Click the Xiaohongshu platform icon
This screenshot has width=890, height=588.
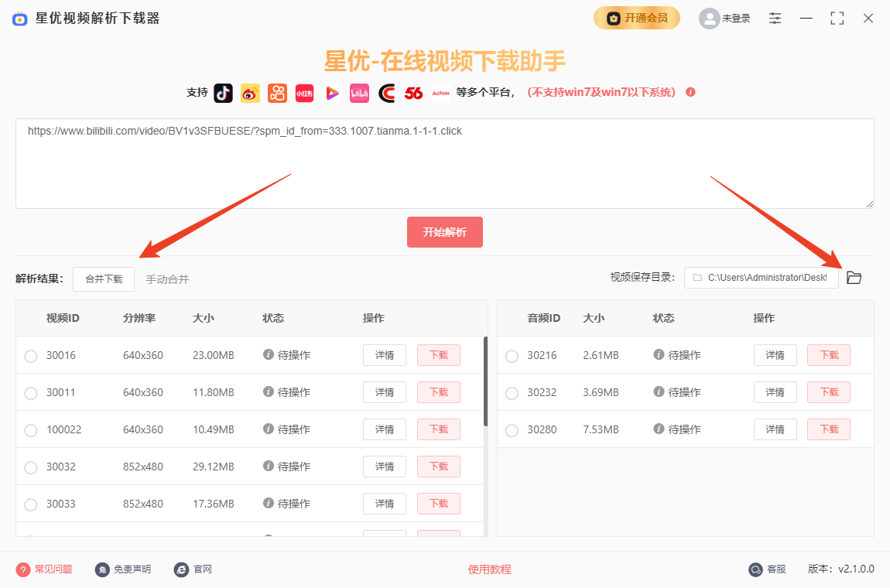tap(304, 93)
